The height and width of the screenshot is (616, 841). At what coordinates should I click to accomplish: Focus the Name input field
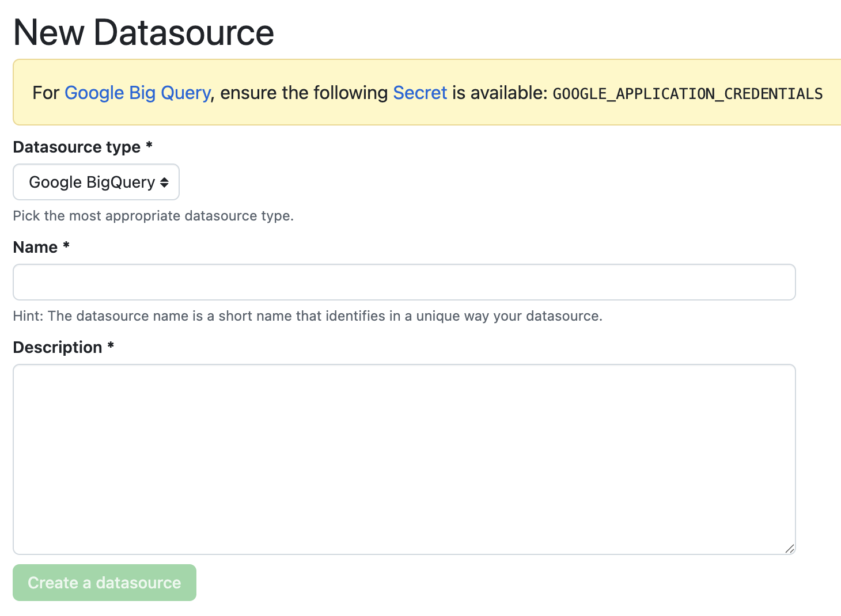(404, 282)
